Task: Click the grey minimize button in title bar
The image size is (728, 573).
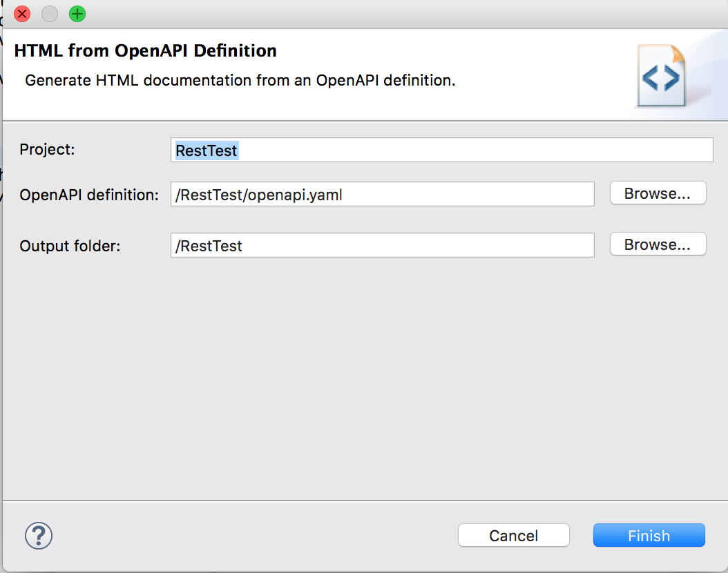Action: 49,14
